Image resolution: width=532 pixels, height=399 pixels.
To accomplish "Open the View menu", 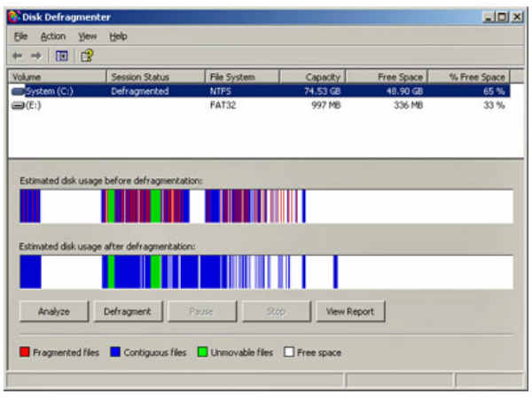I will [x=87, y=36].
